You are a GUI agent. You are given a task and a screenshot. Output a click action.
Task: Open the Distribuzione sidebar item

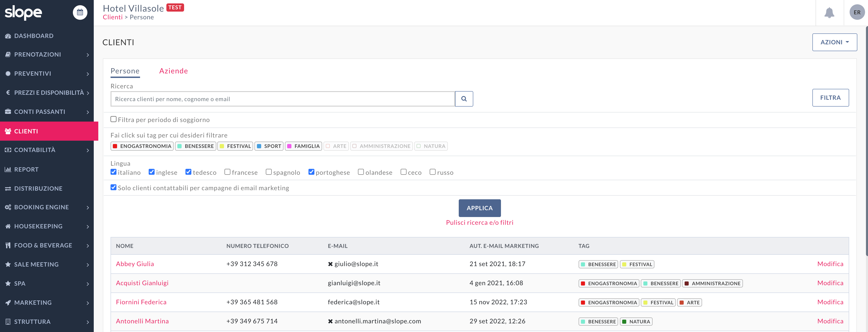(38, 188)
